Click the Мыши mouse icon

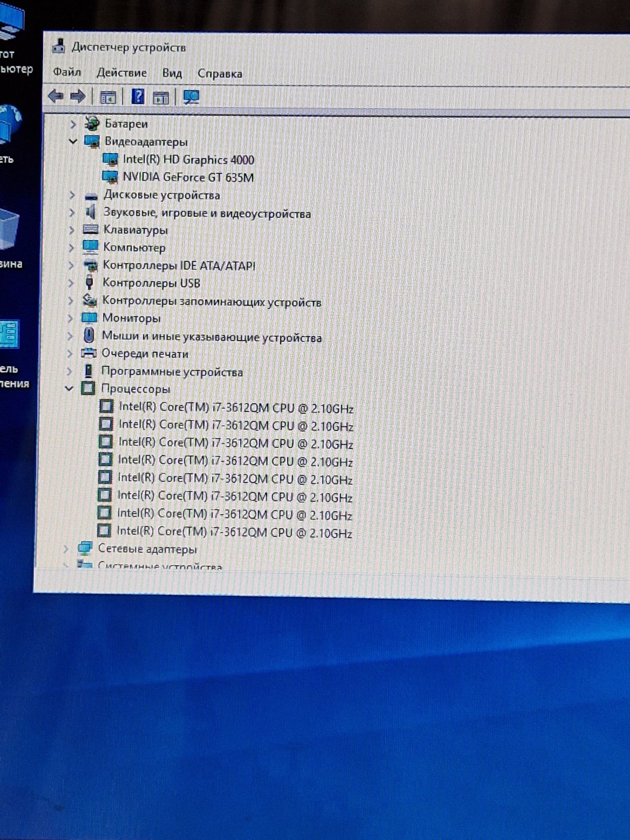[x=88, y=335]
